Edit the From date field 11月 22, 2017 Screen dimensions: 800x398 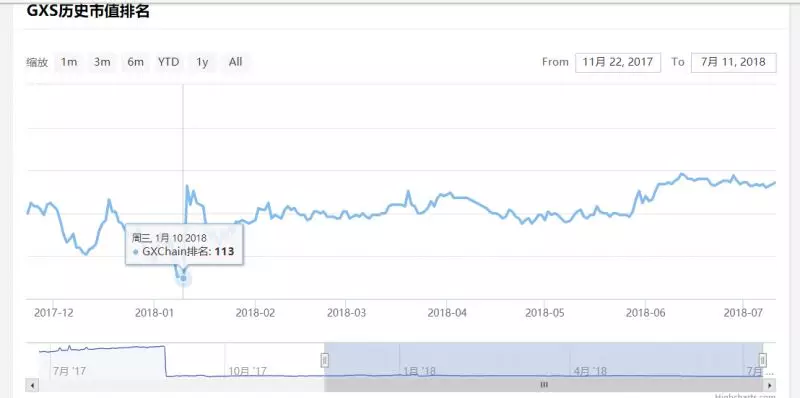618,62
